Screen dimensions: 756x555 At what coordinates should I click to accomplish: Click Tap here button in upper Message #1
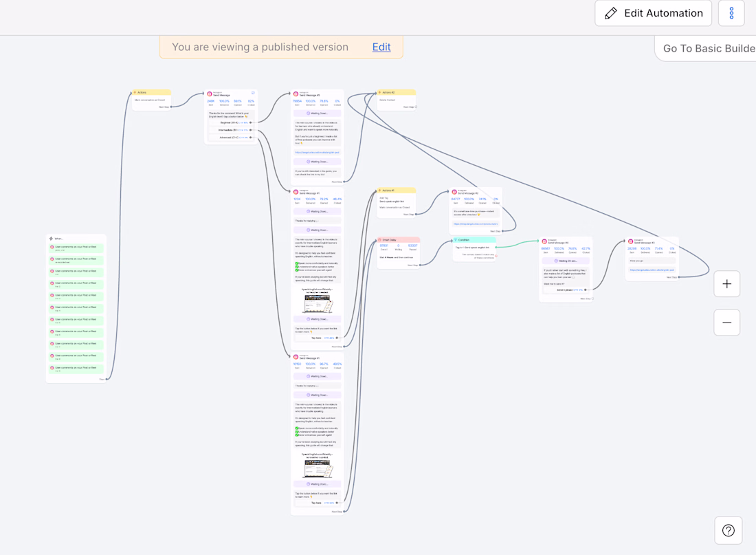318,338
